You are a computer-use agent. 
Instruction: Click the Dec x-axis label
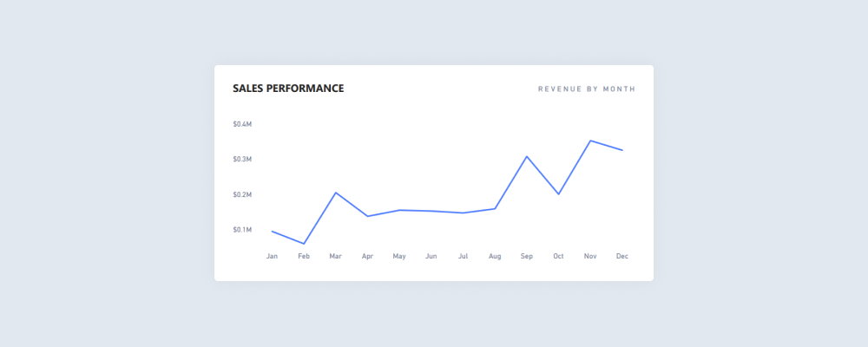622,257
